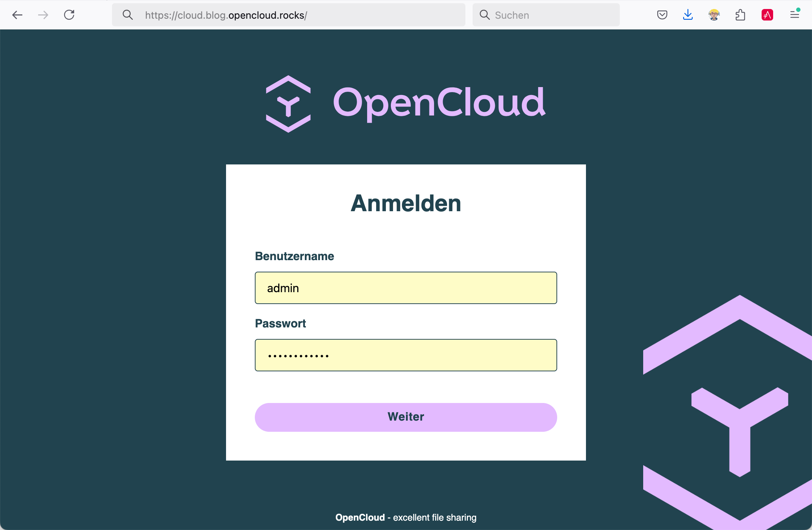Click the red extension icon in toolbar
Image resolution: width=812 pixels, height=530 pixels.
767,15
